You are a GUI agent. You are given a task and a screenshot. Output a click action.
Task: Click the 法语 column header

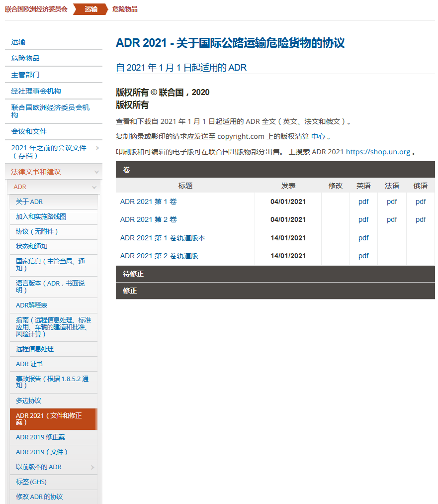(392, 186)
